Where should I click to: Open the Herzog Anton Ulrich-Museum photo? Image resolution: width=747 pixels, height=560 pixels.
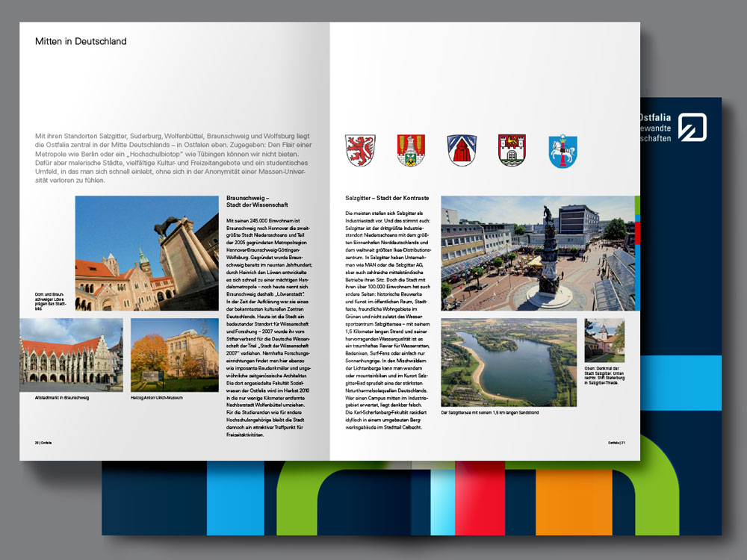click(164, 355)
